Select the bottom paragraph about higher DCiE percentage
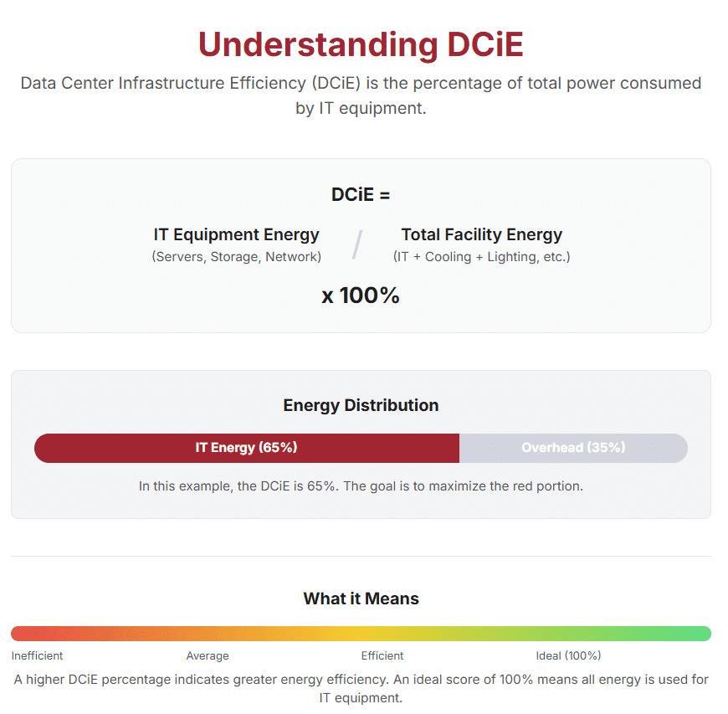Viewport: 728px width, 714px height. coord(361,688)
